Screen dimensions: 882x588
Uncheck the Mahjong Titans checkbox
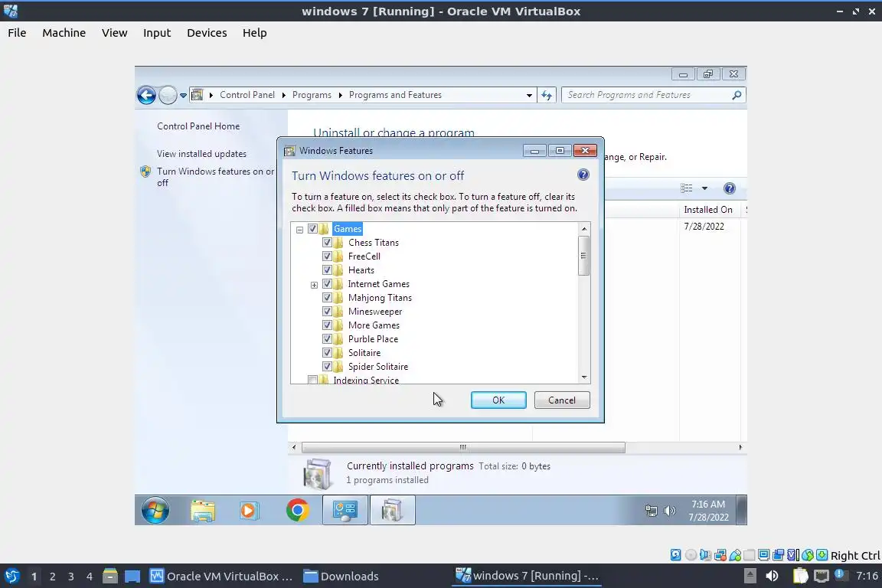point(327,298)
